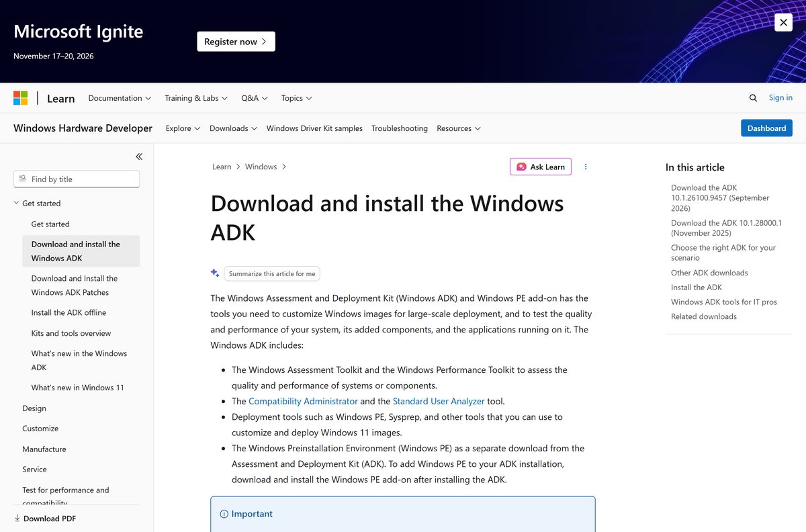The image size is (806, 532).
Task: Click Download PDF
Action: tap(45, 519)
